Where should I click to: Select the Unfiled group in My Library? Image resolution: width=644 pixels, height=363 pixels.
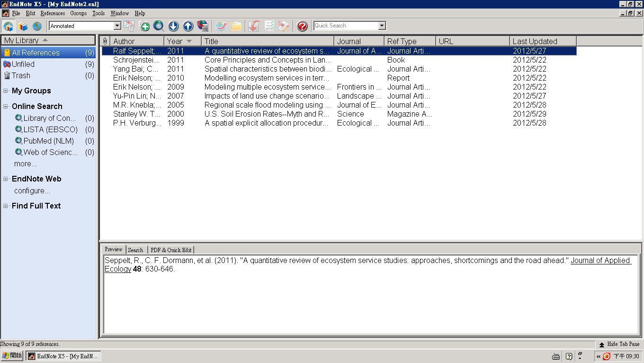coord(23,64)
